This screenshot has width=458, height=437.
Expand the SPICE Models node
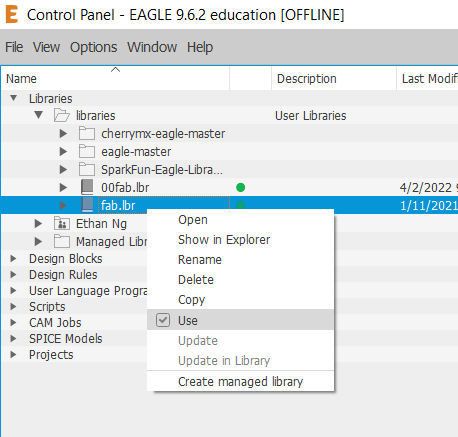coord(13,339)
